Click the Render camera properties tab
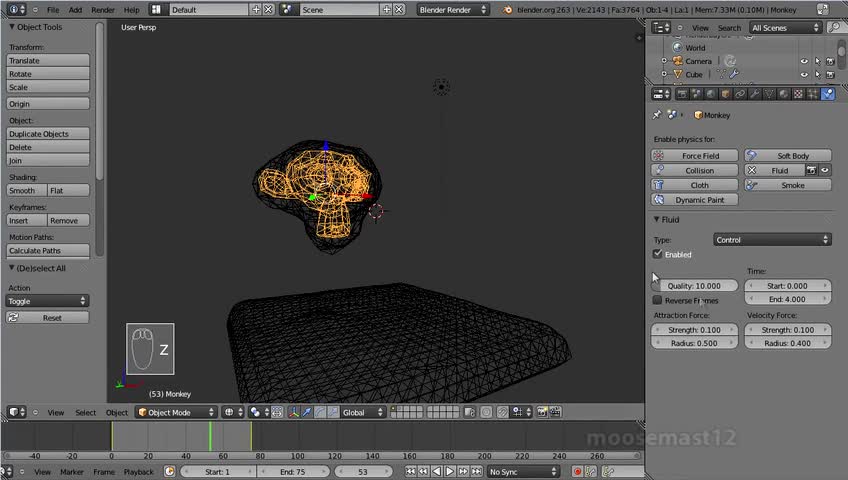The height and width of the screenshot is (480, 848). coord(682,94)
